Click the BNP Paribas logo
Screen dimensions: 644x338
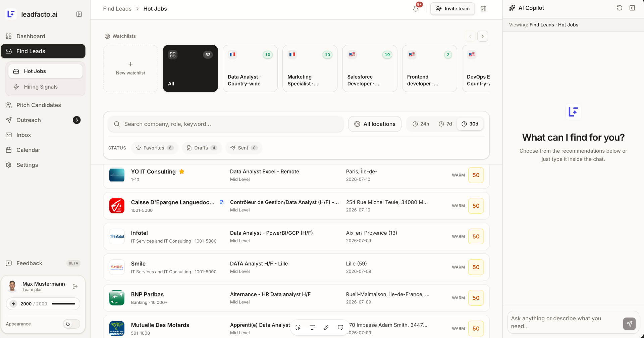pos(117,298)
